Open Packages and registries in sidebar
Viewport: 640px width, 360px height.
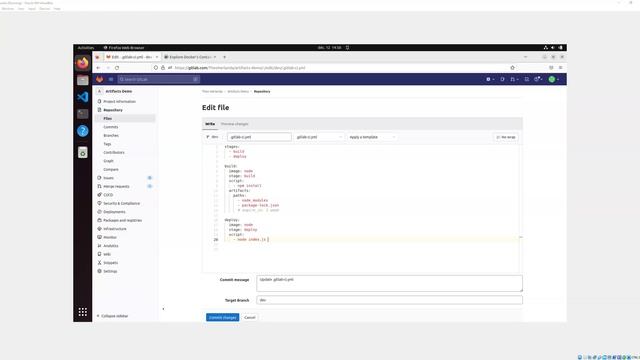(120, 220)
